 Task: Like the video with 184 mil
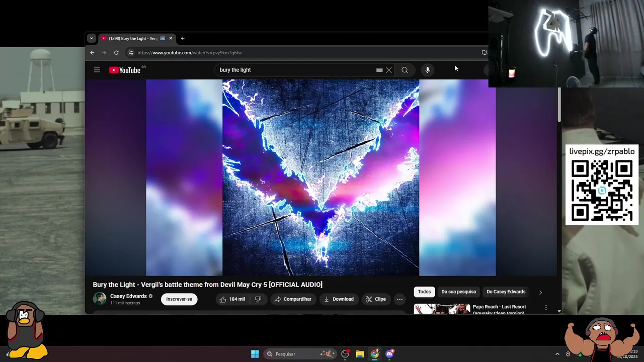[232, 299]
